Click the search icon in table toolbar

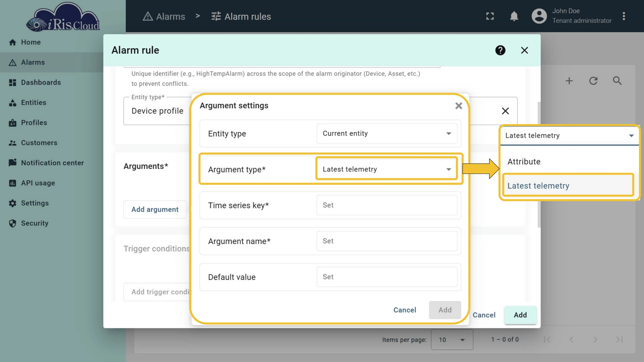(x=617, y=81)
